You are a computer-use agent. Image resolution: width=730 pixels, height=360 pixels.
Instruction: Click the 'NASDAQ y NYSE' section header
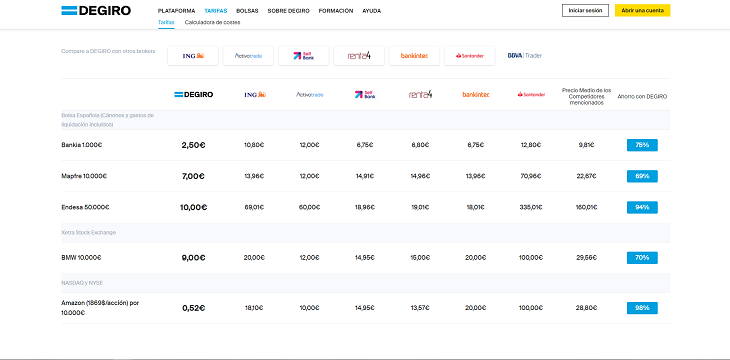click(82, 283)
